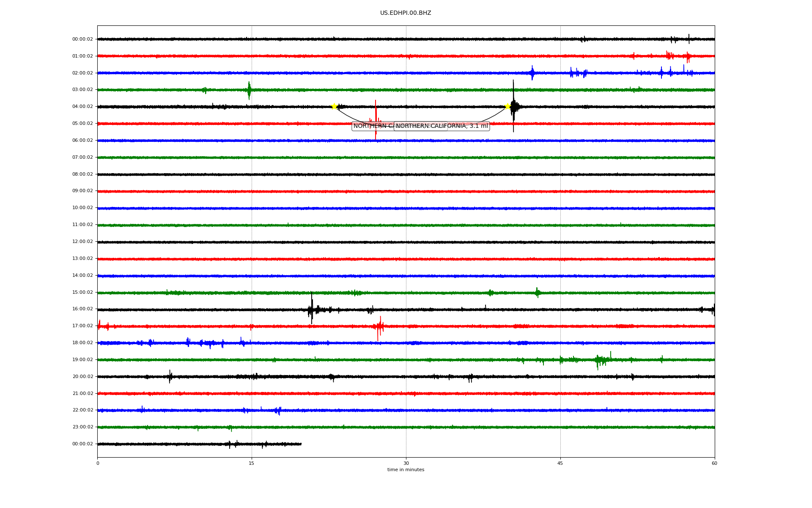
Task: Click the end of the last black trace
Action: (301, 444)
